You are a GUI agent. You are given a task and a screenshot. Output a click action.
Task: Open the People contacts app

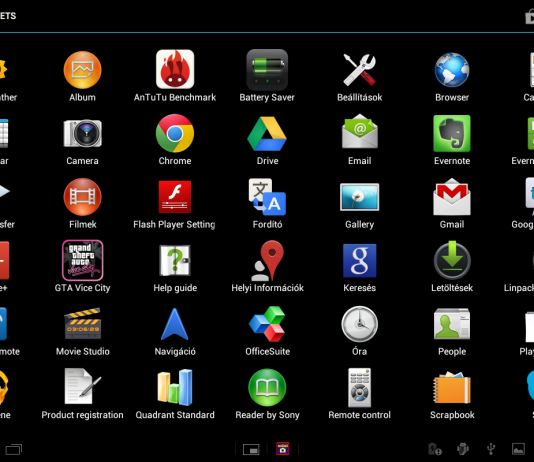tap(452, 324)
